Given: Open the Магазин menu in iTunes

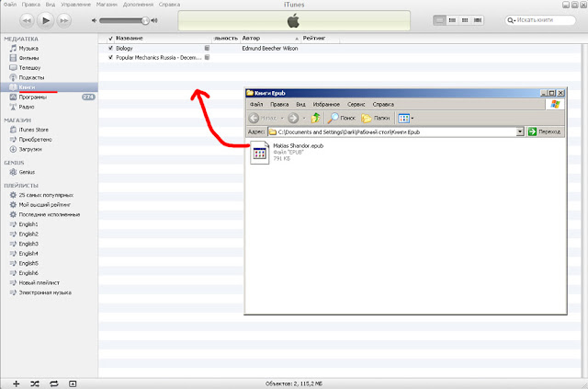Looking at the screenshot, I should (107, 5).
